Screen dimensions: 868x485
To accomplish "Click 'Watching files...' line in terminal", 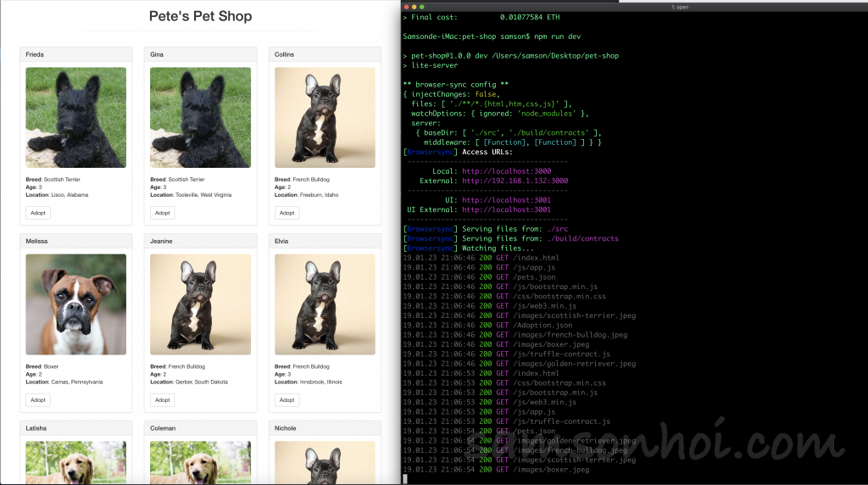I will point(468,248).
